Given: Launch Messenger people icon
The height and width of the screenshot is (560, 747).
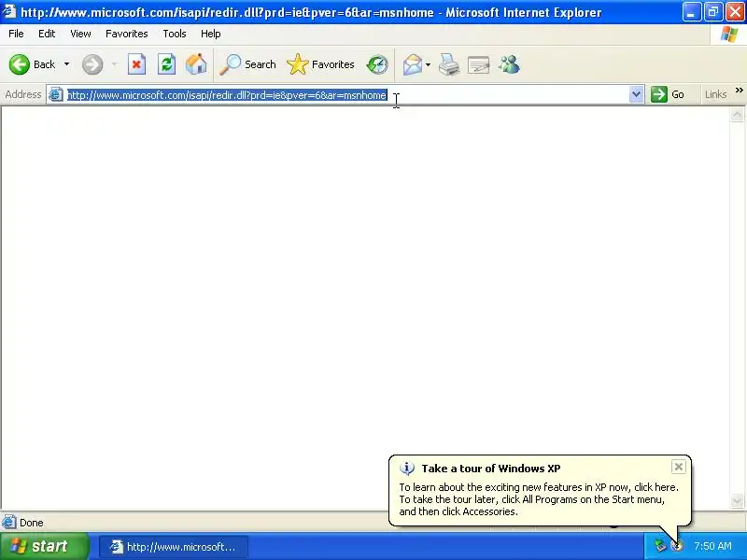Looking at the screenshot, I should [509, 64].
